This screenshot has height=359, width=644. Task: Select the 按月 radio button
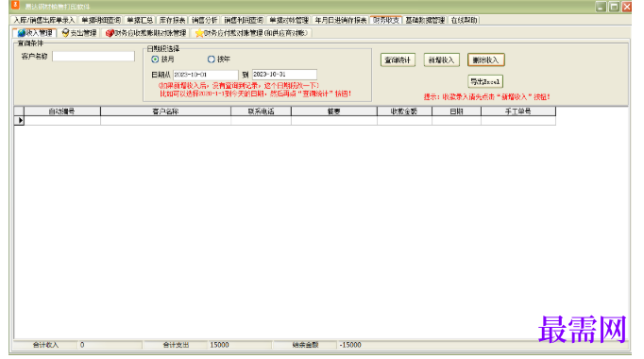(x=155, y=60)
